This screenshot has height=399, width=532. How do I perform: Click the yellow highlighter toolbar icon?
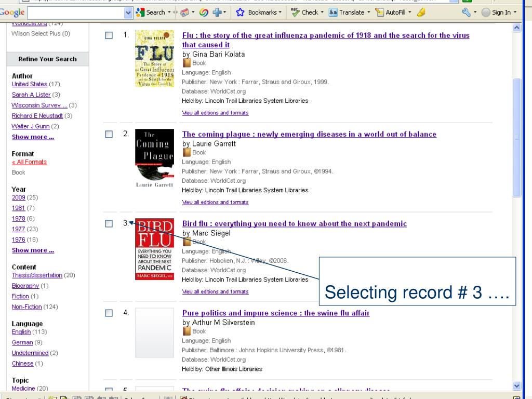point(421,12)
